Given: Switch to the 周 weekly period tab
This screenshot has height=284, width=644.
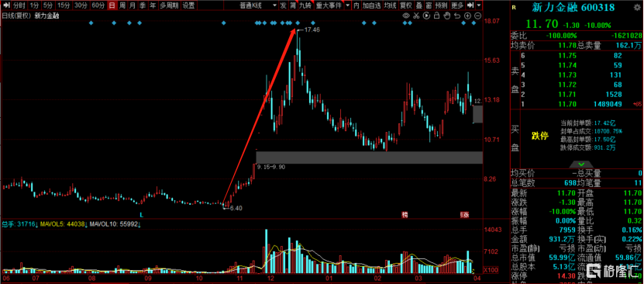Looking at the screenshot, I should point(122,5).
